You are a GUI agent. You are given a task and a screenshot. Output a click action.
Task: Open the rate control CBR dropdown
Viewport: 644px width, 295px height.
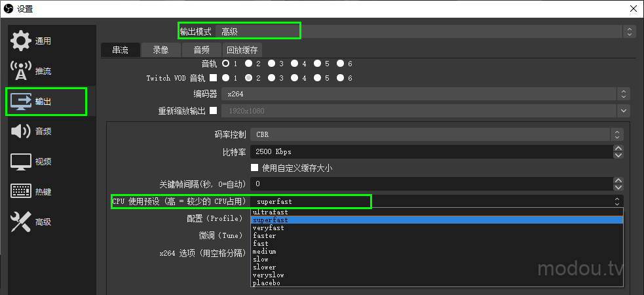click(x=436, y=134)
